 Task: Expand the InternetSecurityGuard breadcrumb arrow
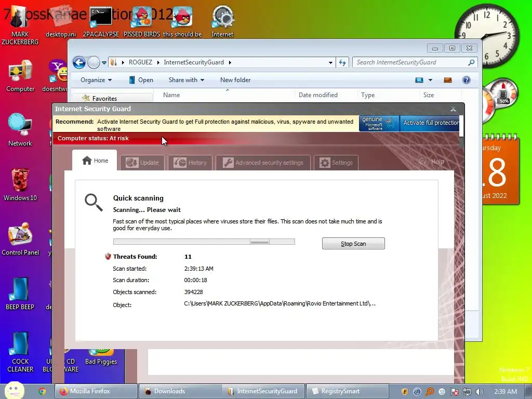230,62
